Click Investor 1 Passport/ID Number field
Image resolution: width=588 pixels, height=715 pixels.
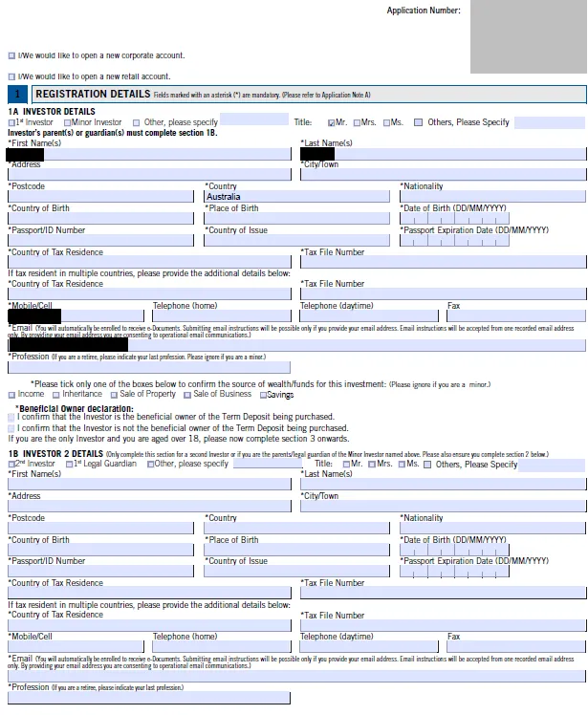click(101, 241)
